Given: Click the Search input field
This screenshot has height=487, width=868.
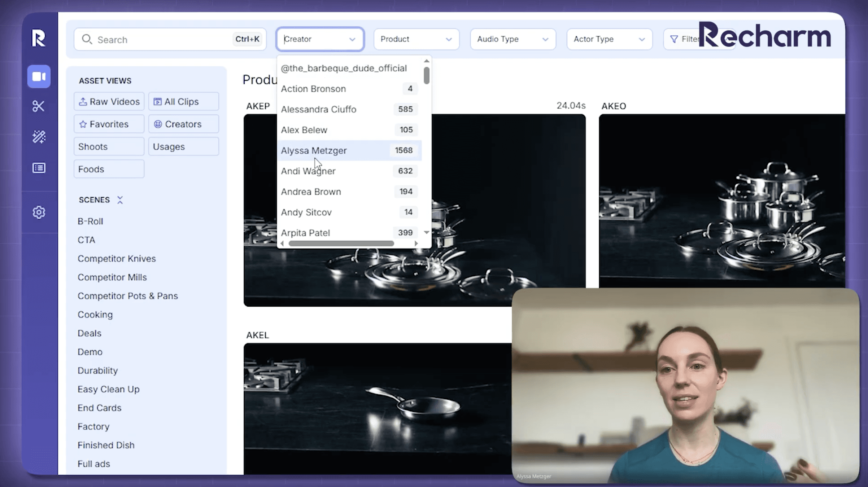Looking at the screenshot, I should tap(162, 39).
